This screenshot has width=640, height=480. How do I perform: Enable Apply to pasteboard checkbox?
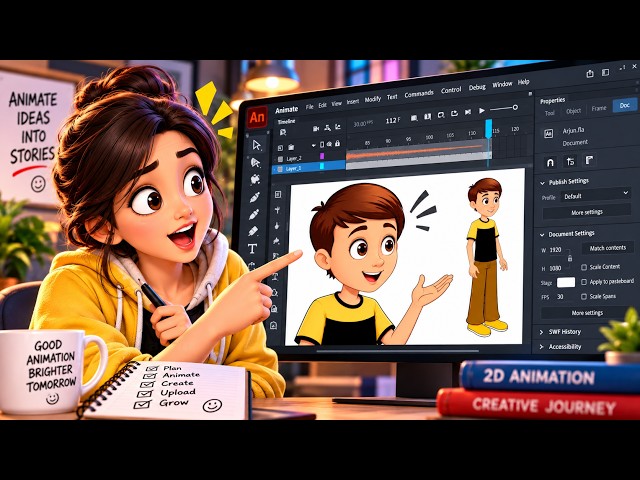coord(584,282)
